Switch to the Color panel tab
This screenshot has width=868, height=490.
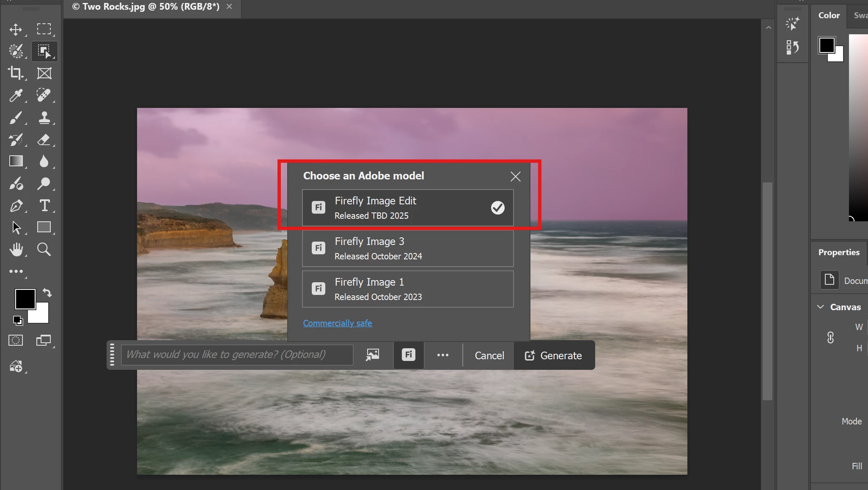pyautogui.click(x=829, y=15)
